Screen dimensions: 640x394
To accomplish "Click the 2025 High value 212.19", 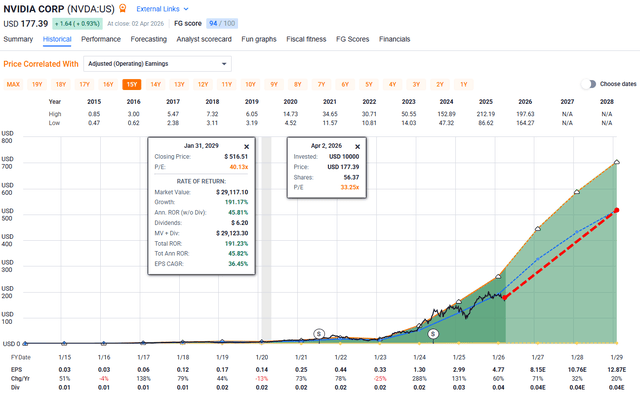I will coord(486,114).
